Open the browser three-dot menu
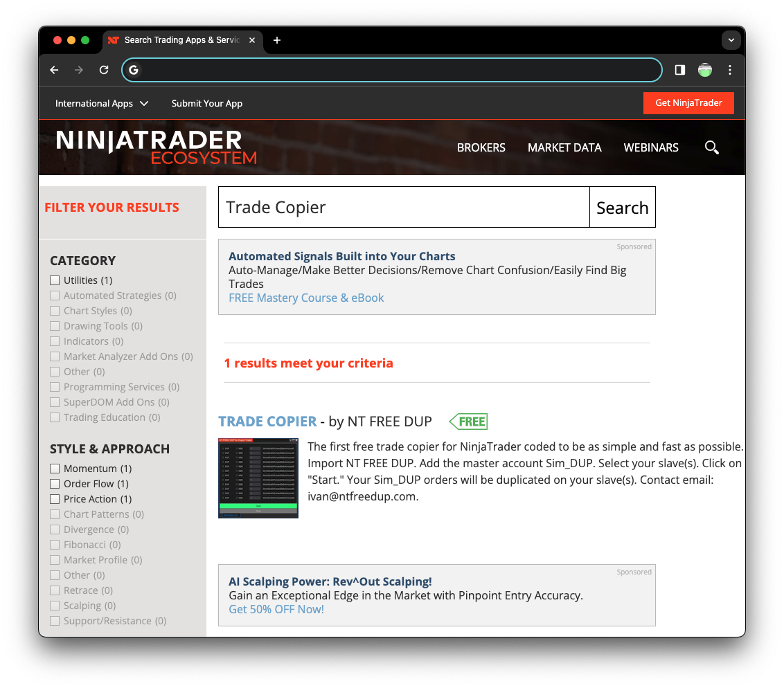Viewport: 784px width, 688px height. click(x=730, y=70)
